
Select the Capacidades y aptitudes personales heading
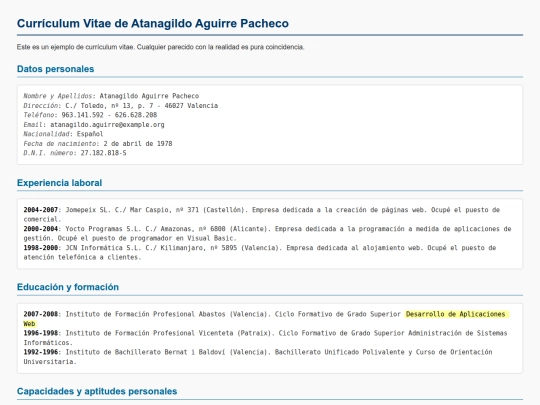tap(97, 392)
